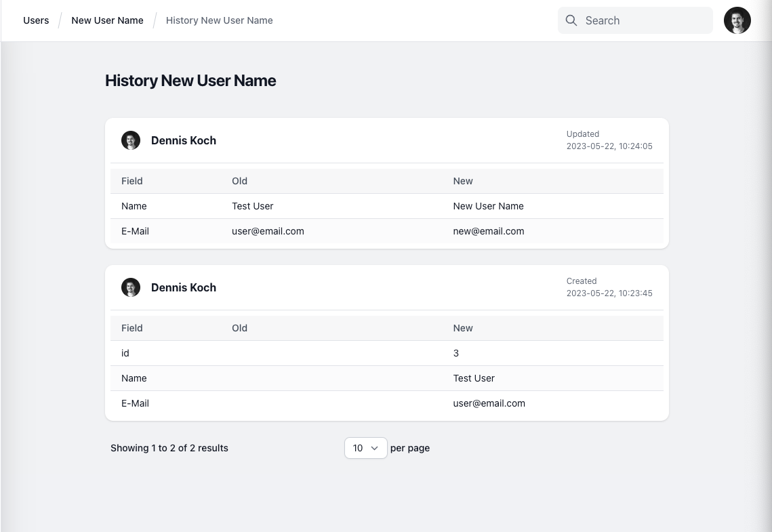Click Dennis Koch's avatar on the Updated entry
Viewport: 772px width, 532px height.
click(131, 140)
